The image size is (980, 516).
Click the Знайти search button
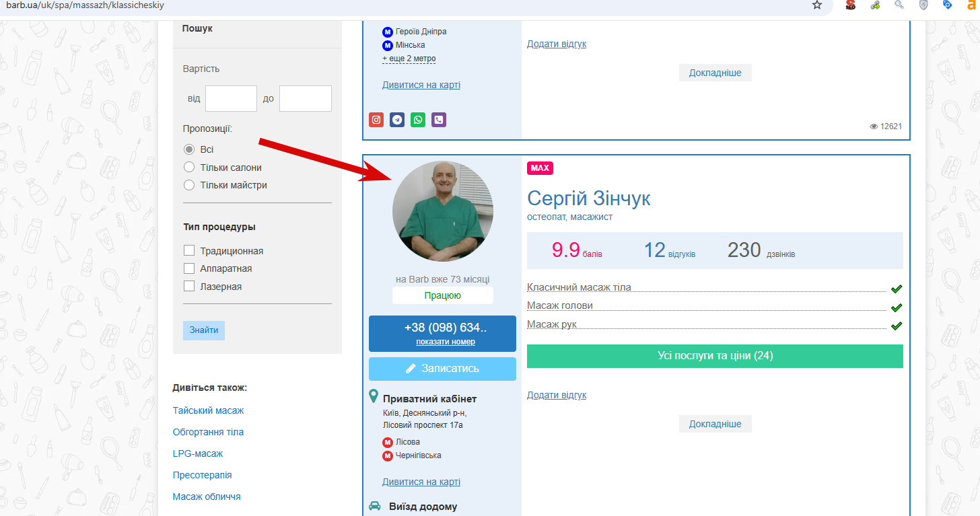click(203, 330)
